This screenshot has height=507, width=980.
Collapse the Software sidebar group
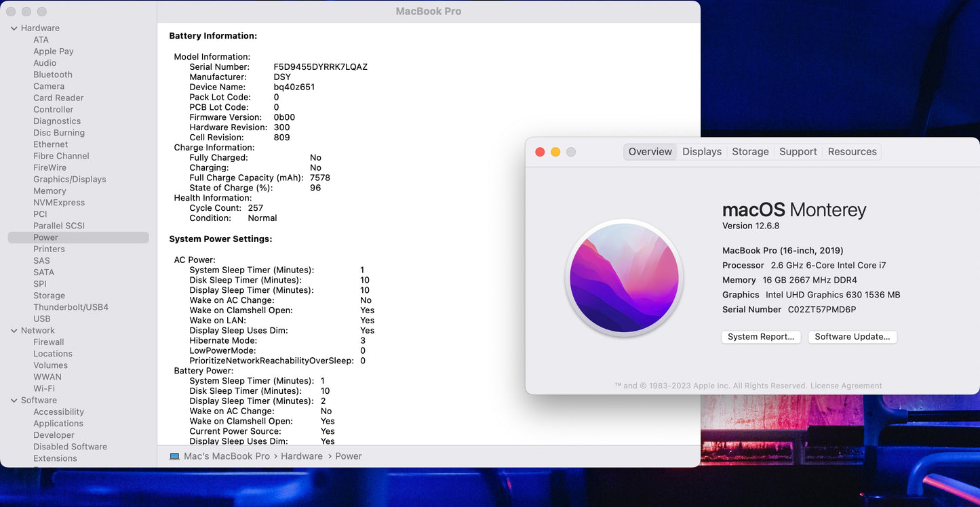14,401
